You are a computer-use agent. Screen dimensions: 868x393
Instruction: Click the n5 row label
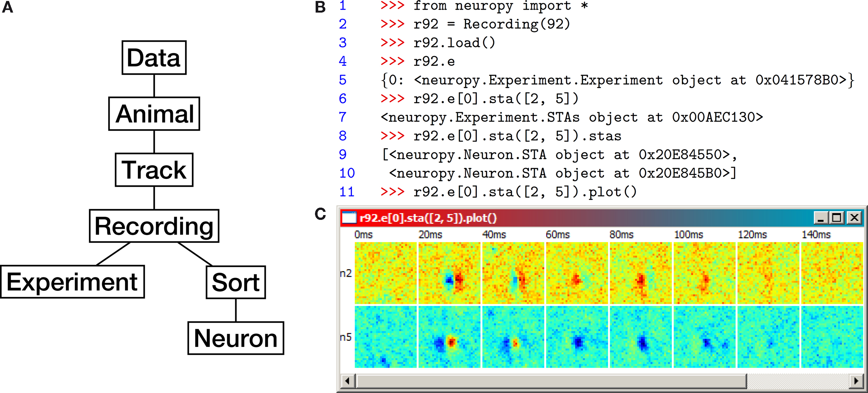coord(346,337)
